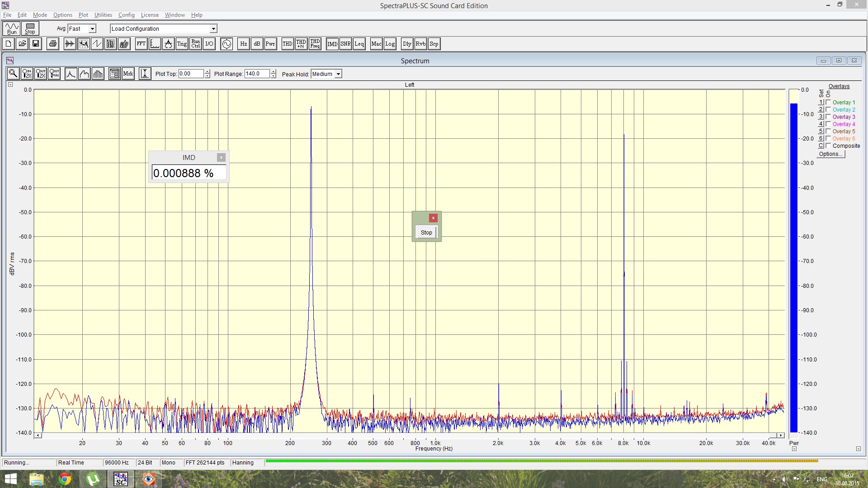Click the Mrk markers icon
The height and width of the screenshot is (488, 868).
pos(128,74)
